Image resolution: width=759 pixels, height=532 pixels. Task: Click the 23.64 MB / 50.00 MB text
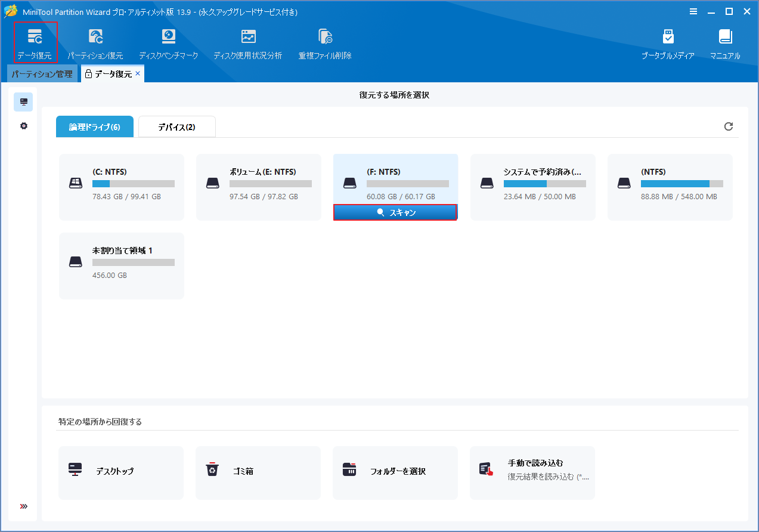click(540, 197)
